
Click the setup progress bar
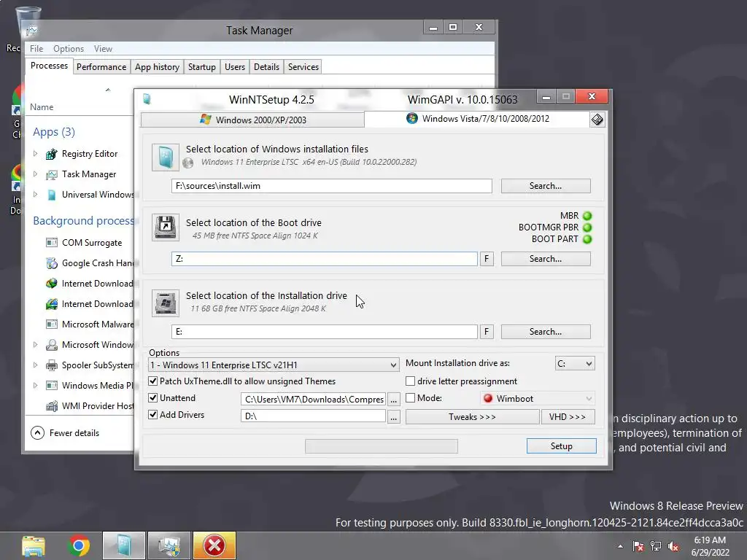tap(381, 446)
